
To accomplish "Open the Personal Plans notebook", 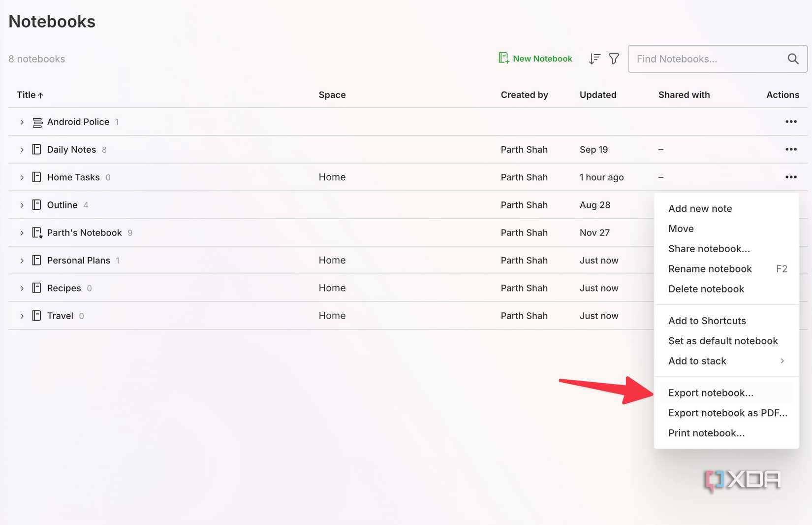I will [x=78, y=261].
